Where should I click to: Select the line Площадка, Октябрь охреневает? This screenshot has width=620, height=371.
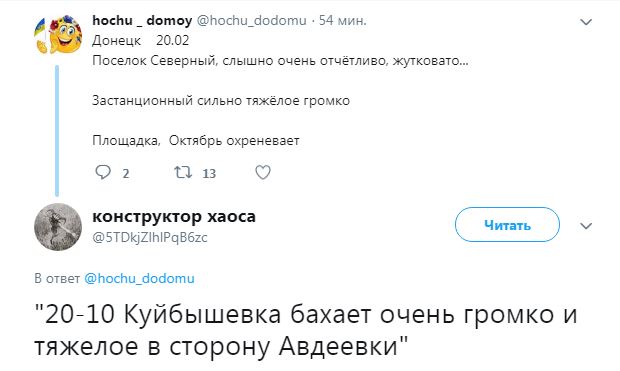196,140
